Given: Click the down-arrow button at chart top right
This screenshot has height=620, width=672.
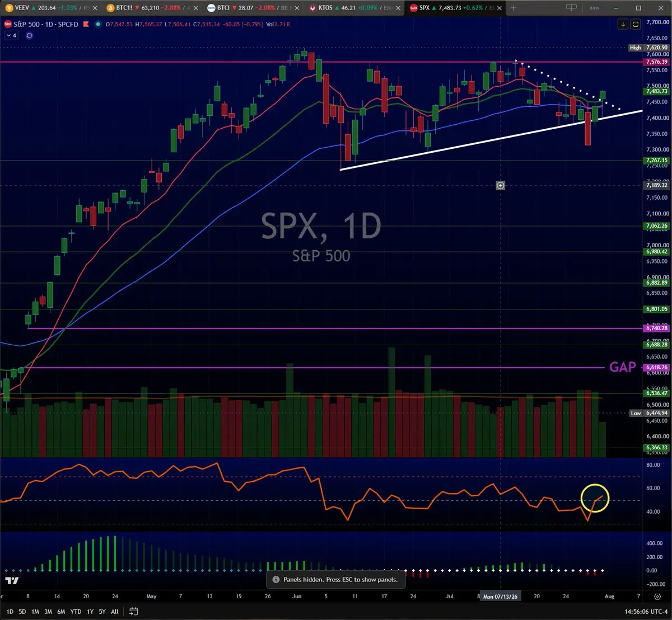Looking at the screenshot, I should point(623,24).
